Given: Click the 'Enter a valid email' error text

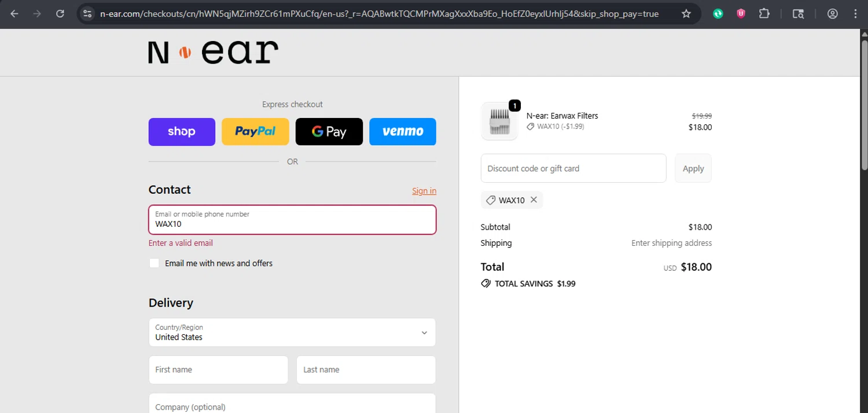Looking at the screenshot, I should pyautogui.click(x=181, y=243).
